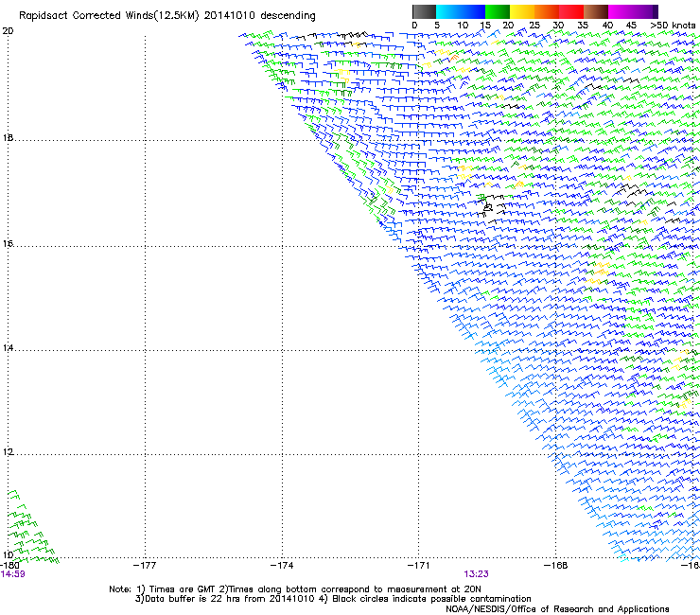Viewport: 700px width, 615px height.
Task: Click the Rapidscat Corrected Winds title text
Action: 167,15
